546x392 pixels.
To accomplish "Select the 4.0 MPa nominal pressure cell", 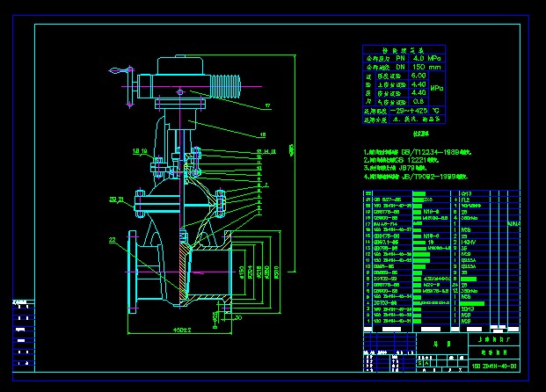I will tap(419, 58).
